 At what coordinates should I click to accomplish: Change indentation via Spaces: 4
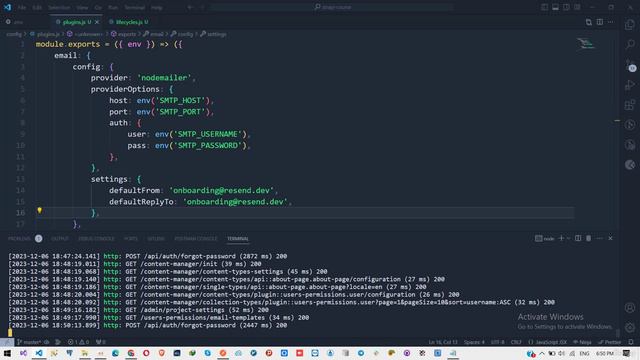[474, 342]
